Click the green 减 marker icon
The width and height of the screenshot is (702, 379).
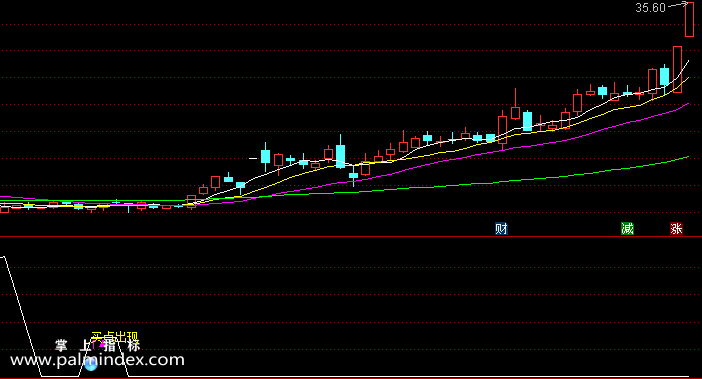click(627, 229)
